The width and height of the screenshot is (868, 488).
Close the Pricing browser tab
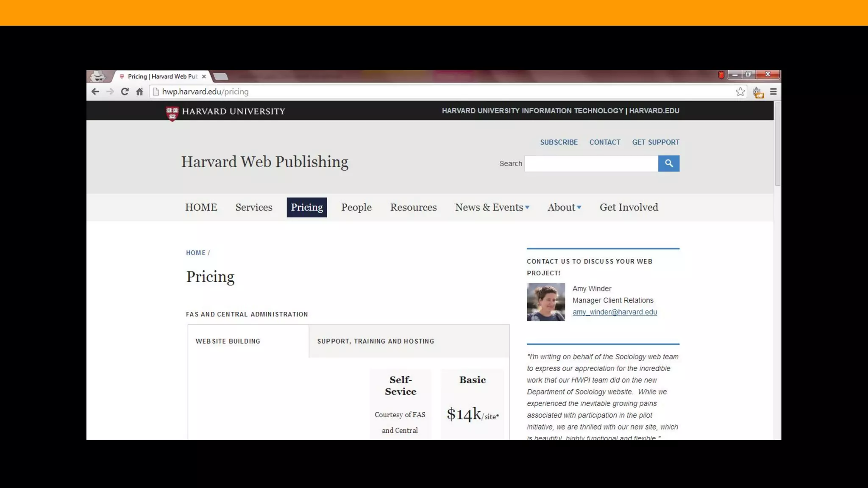(x=204, y=77)
